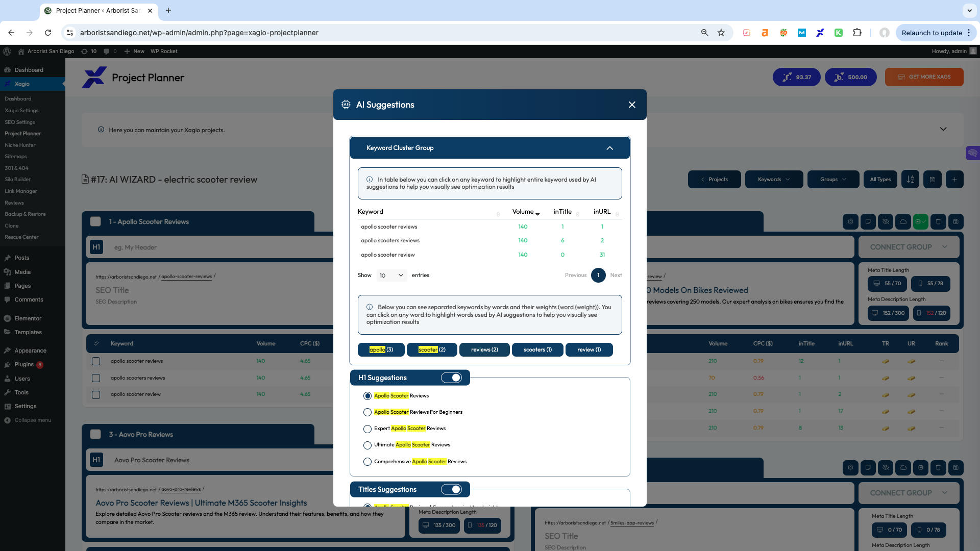The height and width of the screenshot is (551, 980).
Task: Bookmark this page with the star icon
Action: [x=721, y=33]
